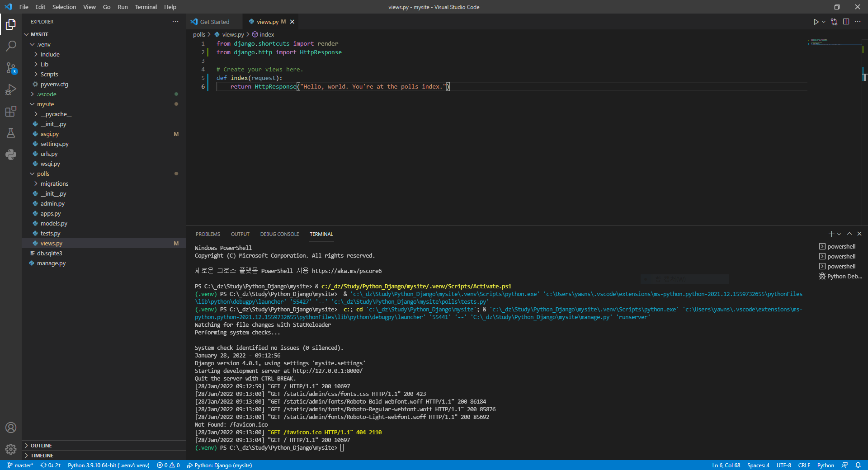Image resolution: width=868 pixels, height=470 pixels.
Task: Expand the .vscode folder
Action: coord(104,94)
